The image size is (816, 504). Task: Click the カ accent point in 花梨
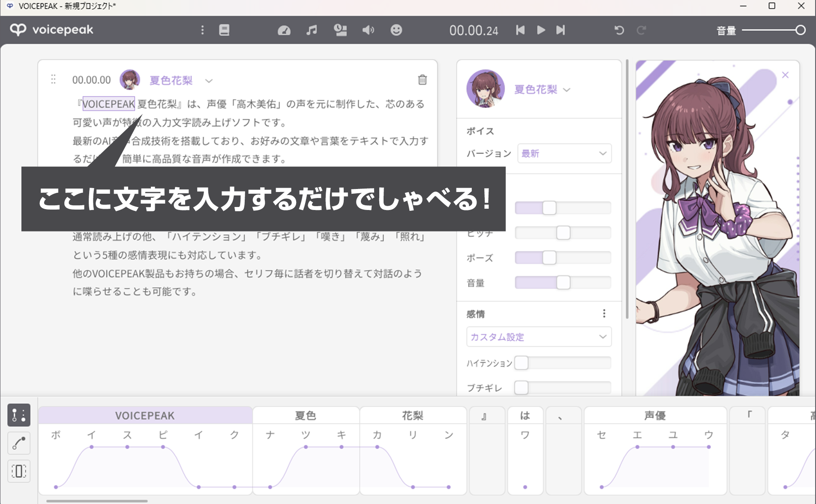pyautogui.click(x=377, y=447)
